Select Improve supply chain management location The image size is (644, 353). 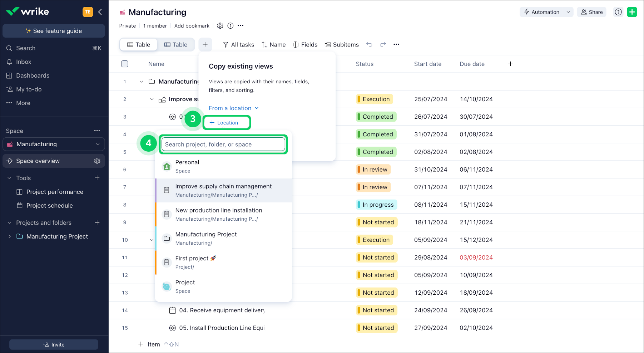pyautogui.click(x=223, y=190)
